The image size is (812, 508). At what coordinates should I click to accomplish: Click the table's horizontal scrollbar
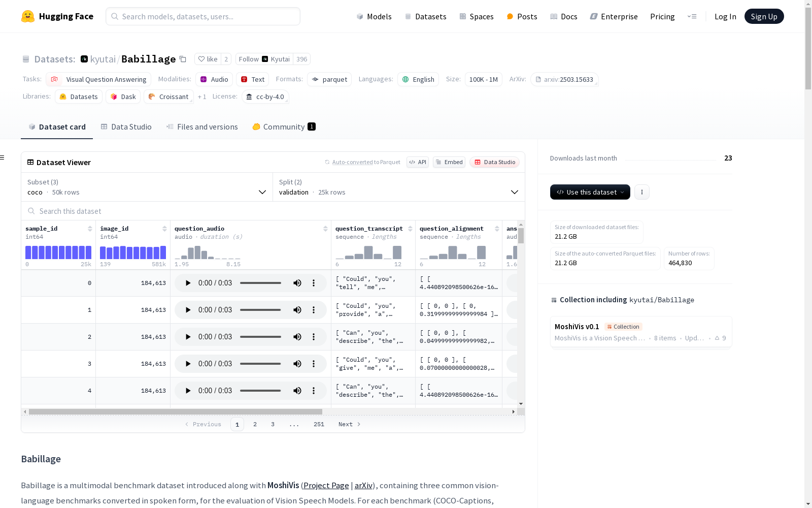pos(176,411)
